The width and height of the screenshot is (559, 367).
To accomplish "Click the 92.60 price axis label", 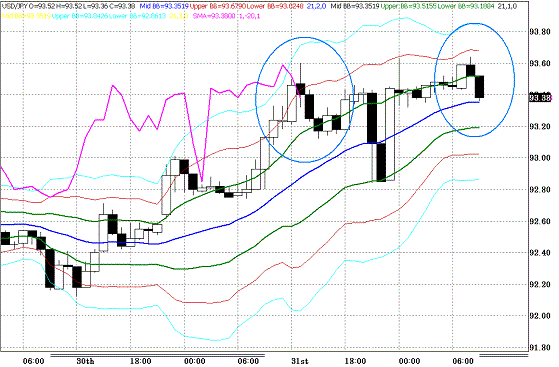I will 539,221.
